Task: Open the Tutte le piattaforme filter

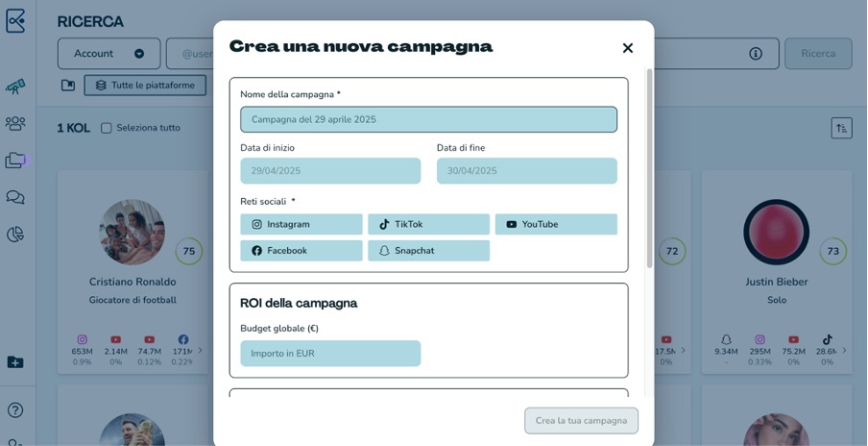Action: pyautogui.click(x=145, y=86)
